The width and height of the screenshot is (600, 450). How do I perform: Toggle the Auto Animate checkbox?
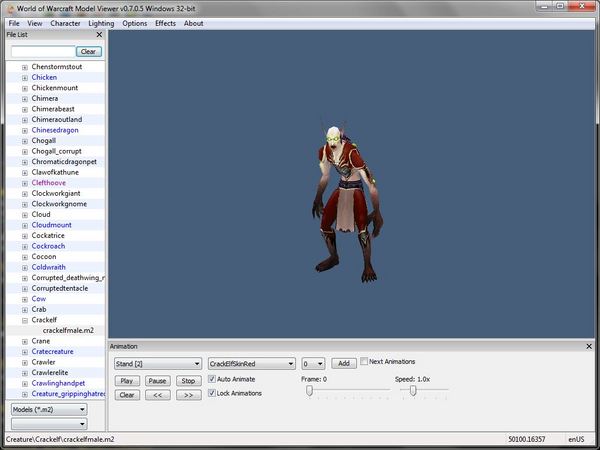[x=212, y=380]
